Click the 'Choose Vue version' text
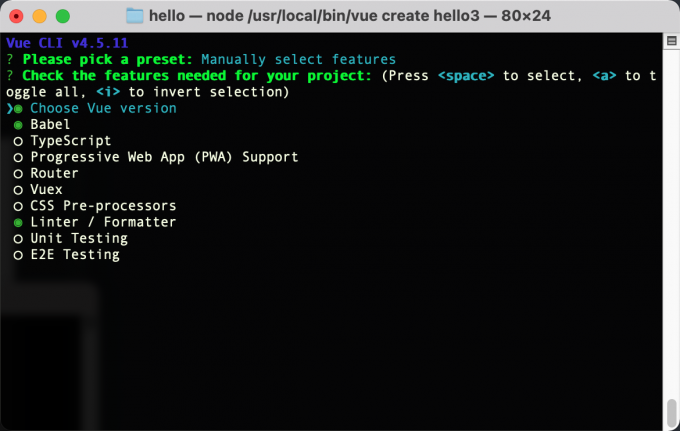The image size is (680, 431). click(103, 108)
